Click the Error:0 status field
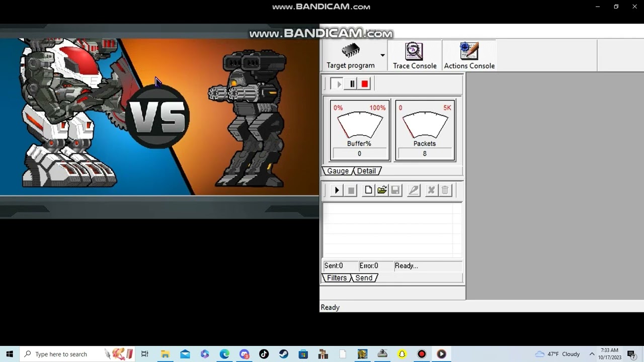 point(375,266)
